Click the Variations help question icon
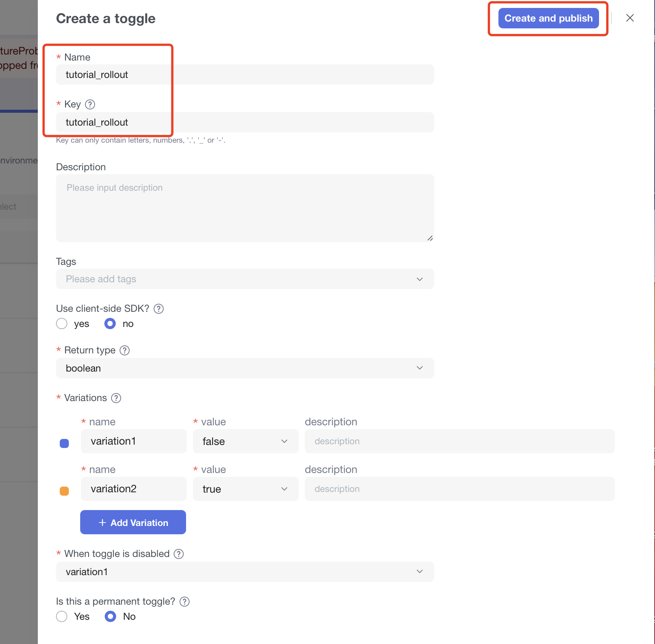This screenshot has width=655, height=644. point(116,398)
